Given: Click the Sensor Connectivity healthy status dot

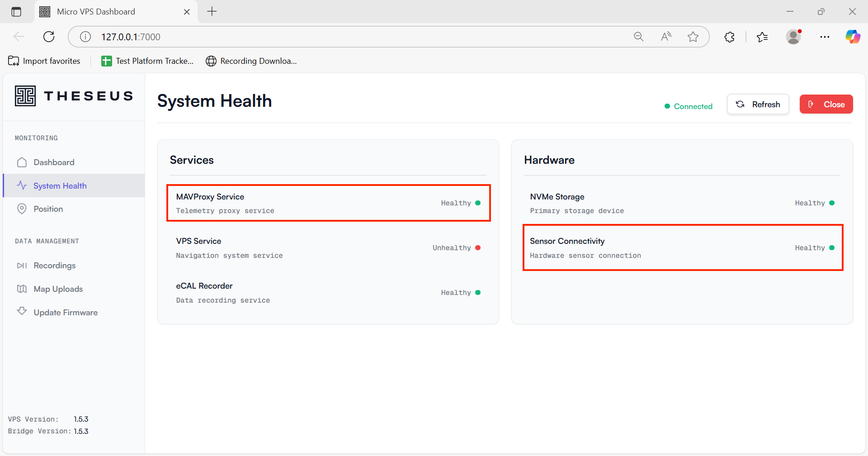Looking at the screenshot, I should pyautogui.click(x=832, y=248).
